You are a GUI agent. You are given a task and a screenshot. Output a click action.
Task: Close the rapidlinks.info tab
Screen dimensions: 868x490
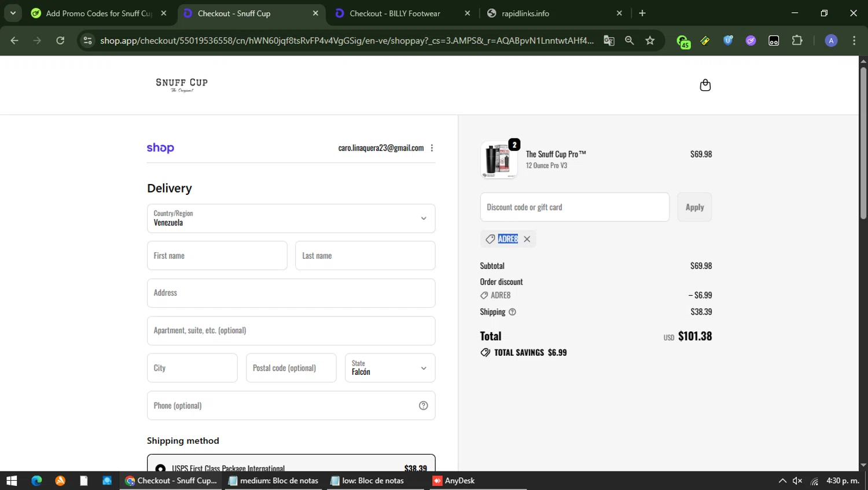[619, 13]
